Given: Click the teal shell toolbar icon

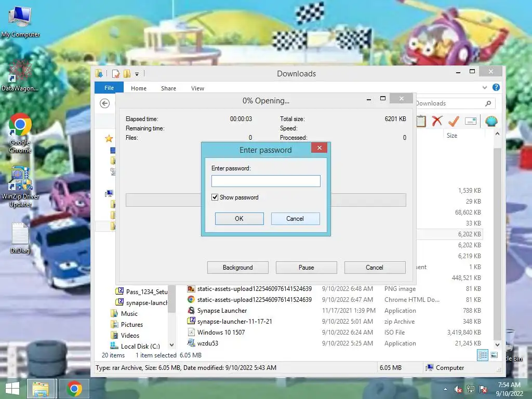Looking at the screenshot, I should point(491,121).
